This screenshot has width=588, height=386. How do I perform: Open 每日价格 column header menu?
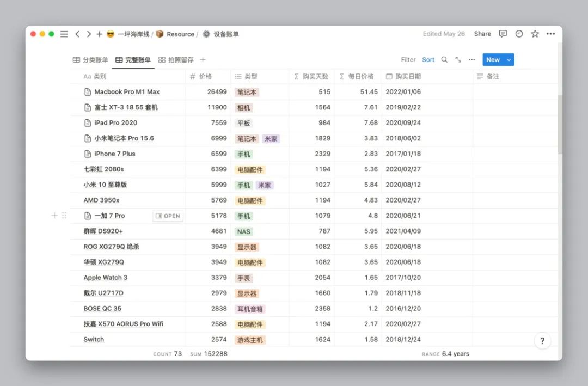[358, 77]
